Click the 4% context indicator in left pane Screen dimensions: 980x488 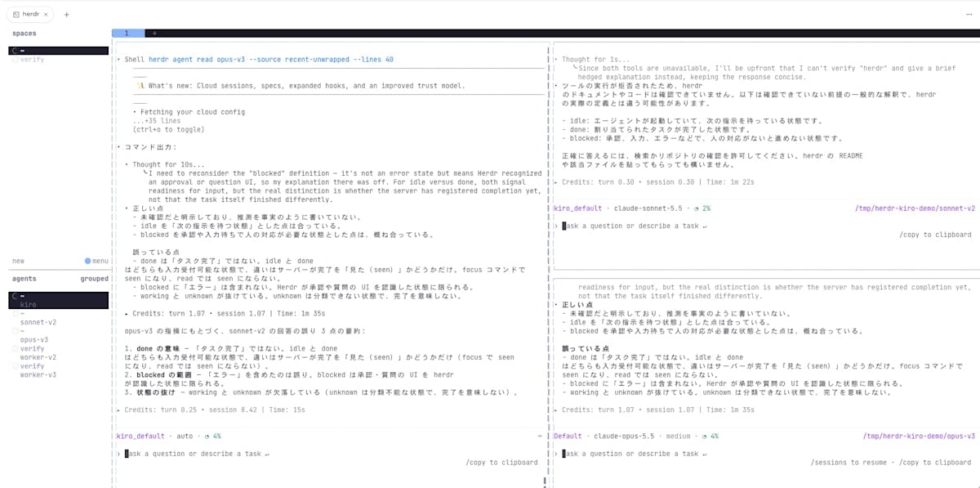point(212,436)
